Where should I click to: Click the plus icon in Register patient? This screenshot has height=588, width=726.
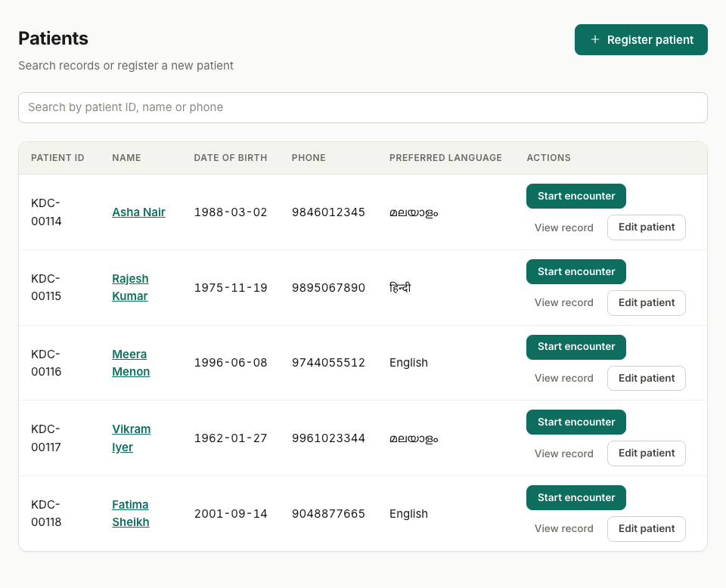[x=595, y=40]
